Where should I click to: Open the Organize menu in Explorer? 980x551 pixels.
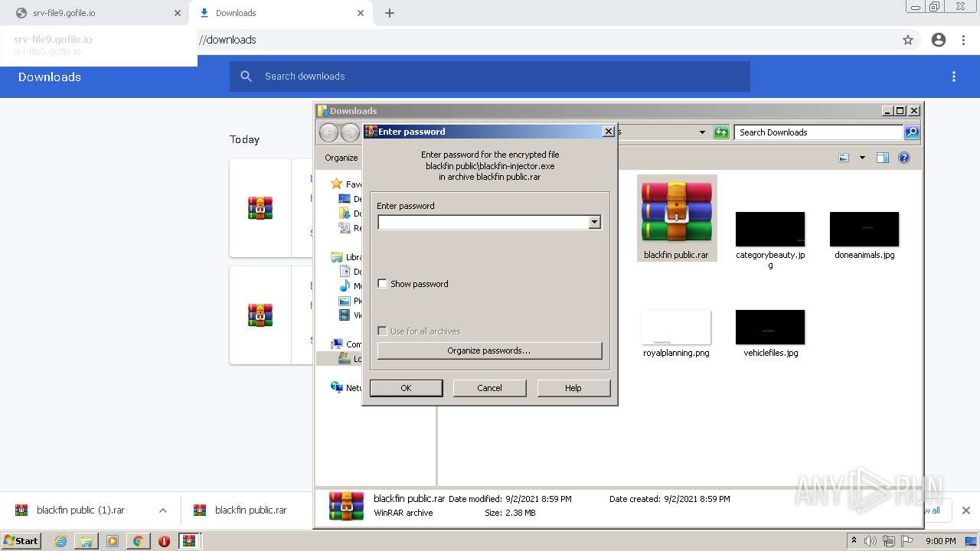point(341,158)
